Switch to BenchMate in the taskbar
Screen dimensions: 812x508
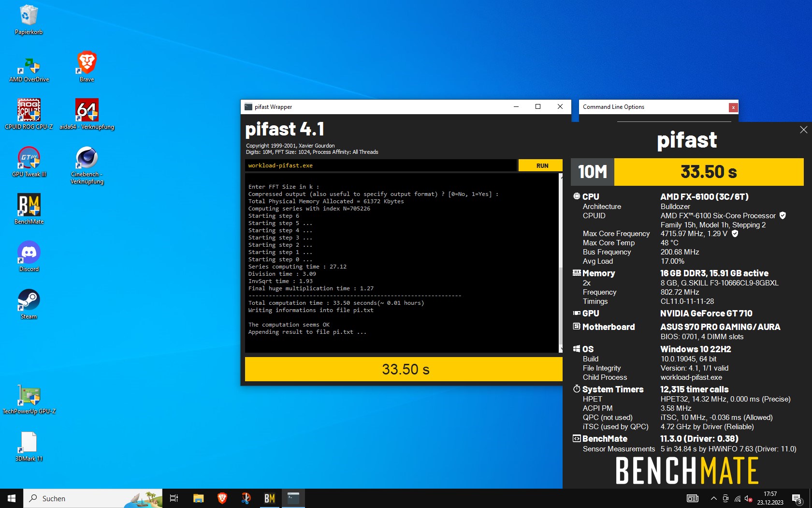pyautogui.click(x=270, y=498)
